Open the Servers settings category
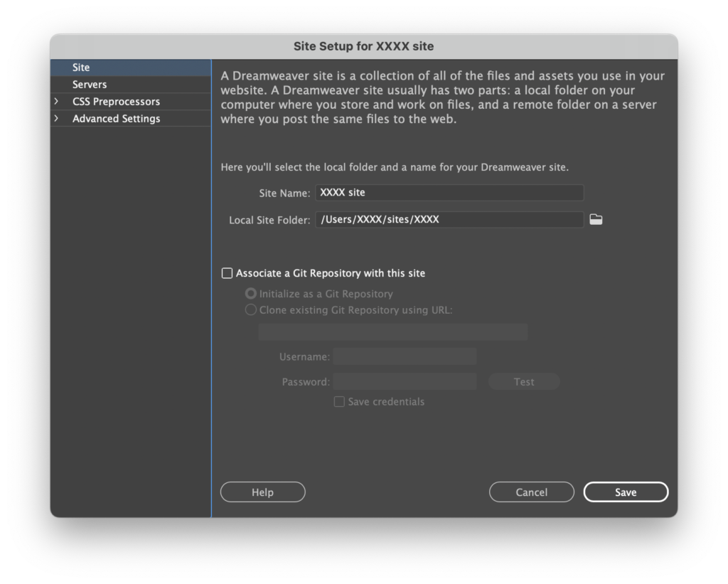 90,85
